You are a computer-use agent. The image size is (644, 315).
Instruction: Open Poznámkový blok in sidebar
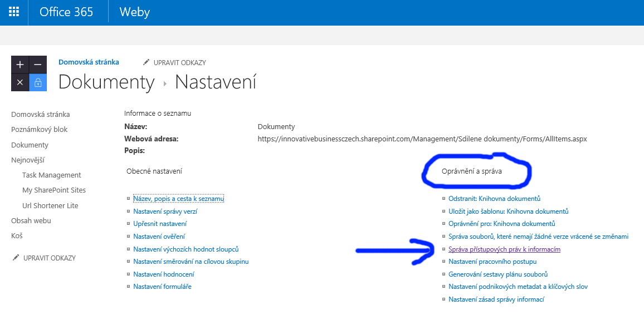[x=40, y=129]
